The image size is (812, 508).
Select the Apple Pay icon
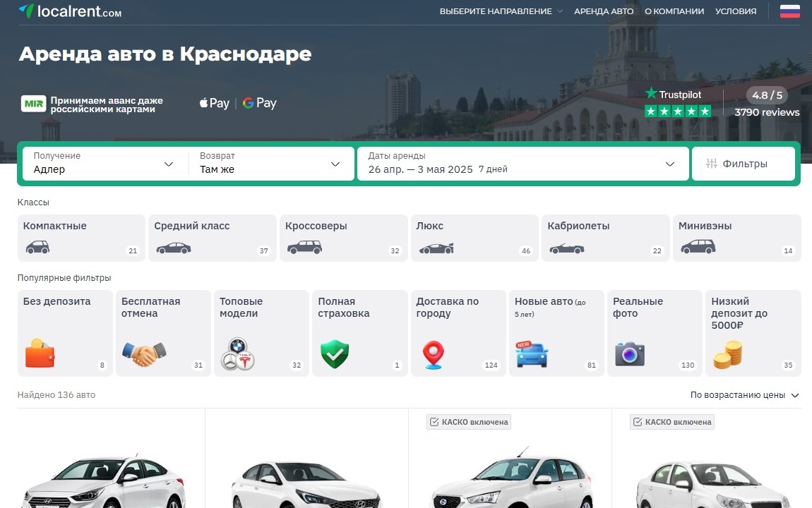[x=213, y=102]
